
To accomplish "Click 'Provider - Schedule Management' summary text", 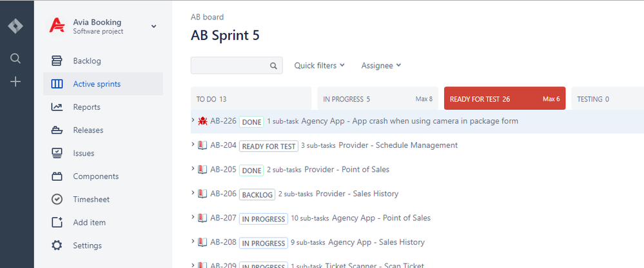I will (x=398, y=145).
